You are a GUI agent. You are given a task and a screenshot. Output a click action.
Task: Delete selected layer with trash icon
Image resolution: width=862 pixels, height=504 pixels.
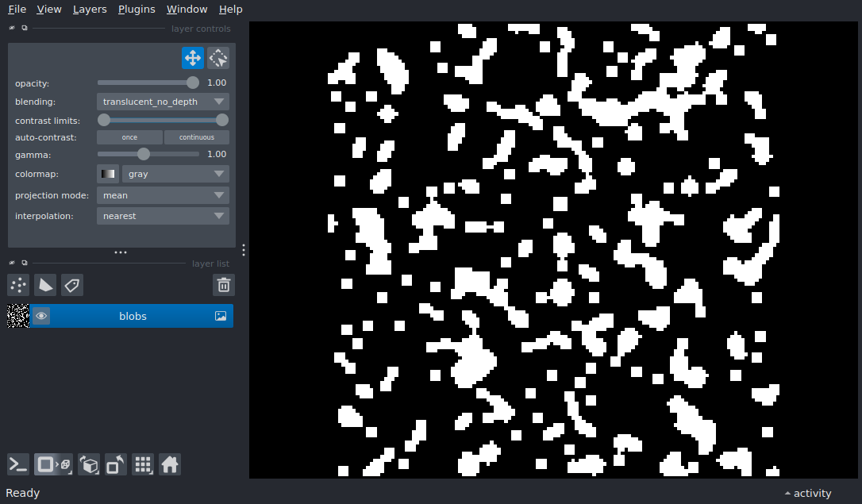224,285
